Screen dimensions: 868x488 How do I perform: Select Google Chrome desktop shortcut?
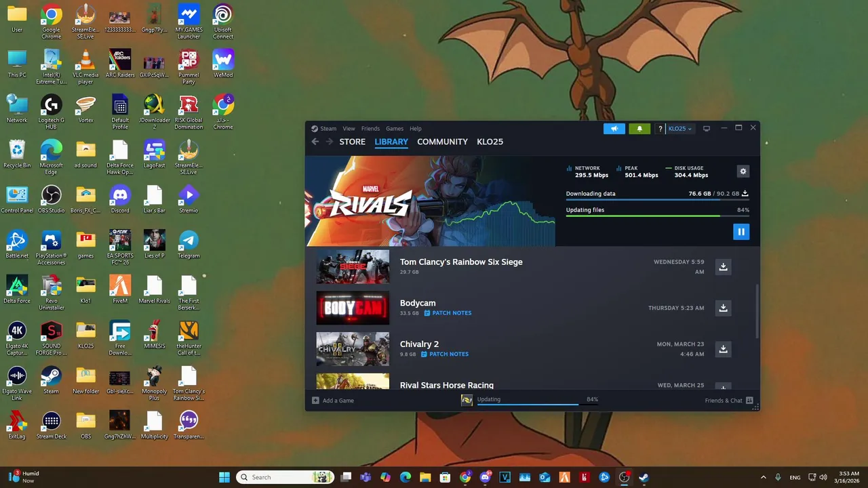pos(51,22)
